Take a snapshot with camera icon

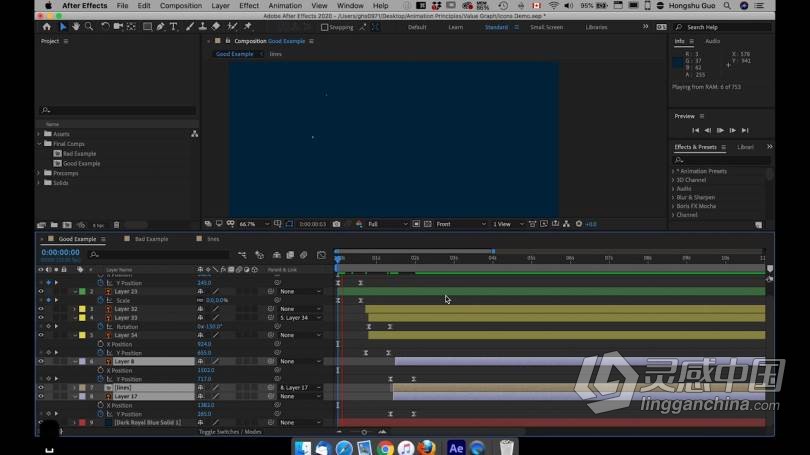click(336, 224)
